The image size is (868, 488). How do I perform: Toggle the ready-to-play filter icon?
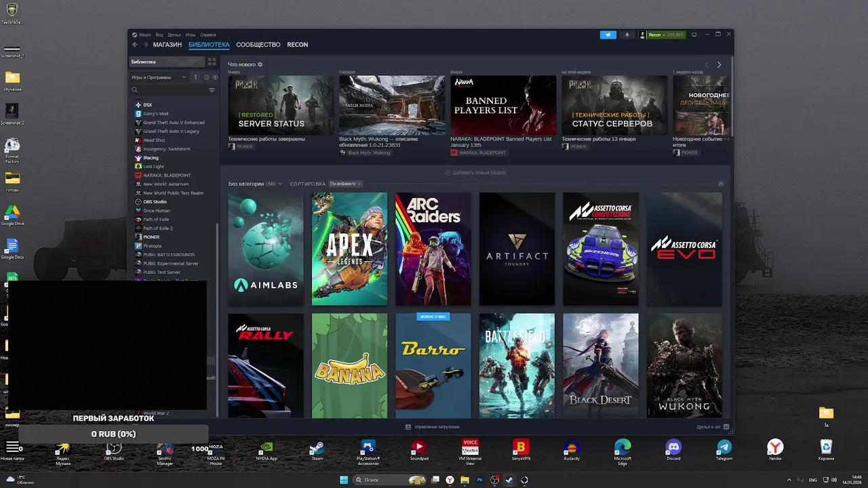(x=215, y=77)
